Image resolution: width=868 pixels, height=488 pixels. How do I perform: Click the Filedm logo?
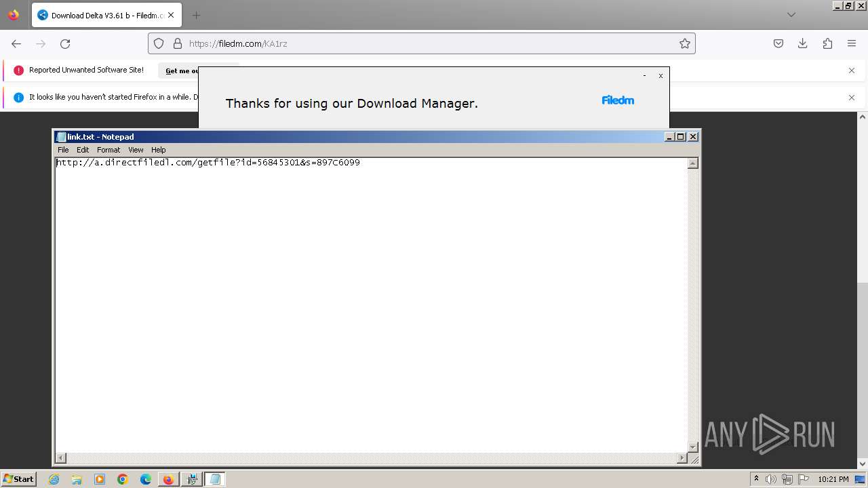point(618,100)
